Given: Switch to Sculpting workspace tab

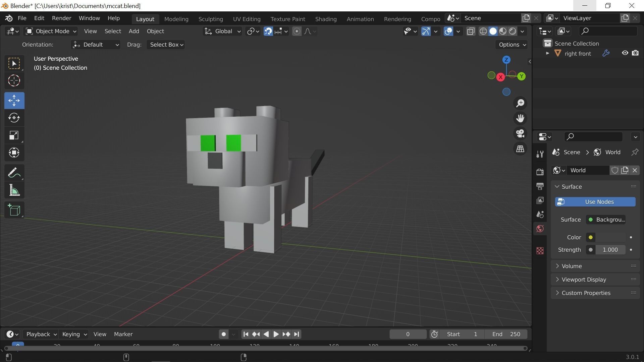Looking at the screenshot, I should coord(211,19).
